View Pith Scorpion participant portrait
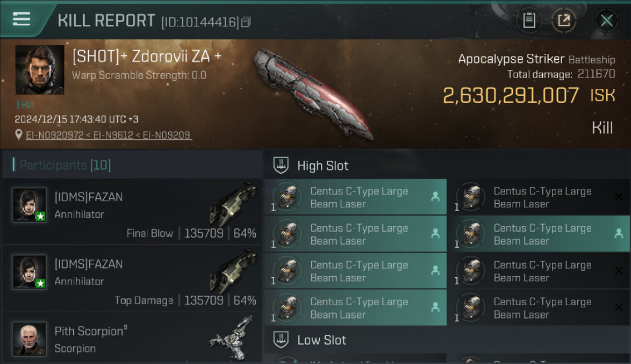This screenshot has height=364, width=631. tap(30, 339)
